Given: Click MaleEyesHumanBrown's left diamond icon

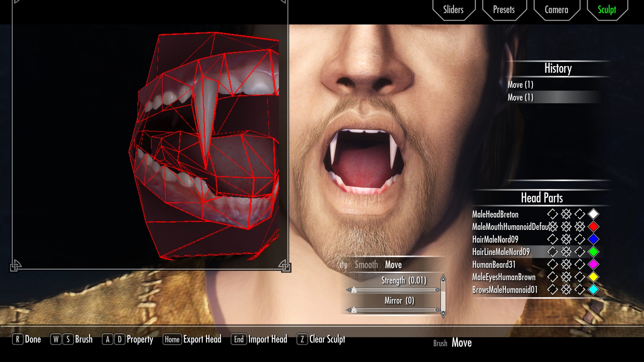Looking at the screenshot, I should [552, 277].
